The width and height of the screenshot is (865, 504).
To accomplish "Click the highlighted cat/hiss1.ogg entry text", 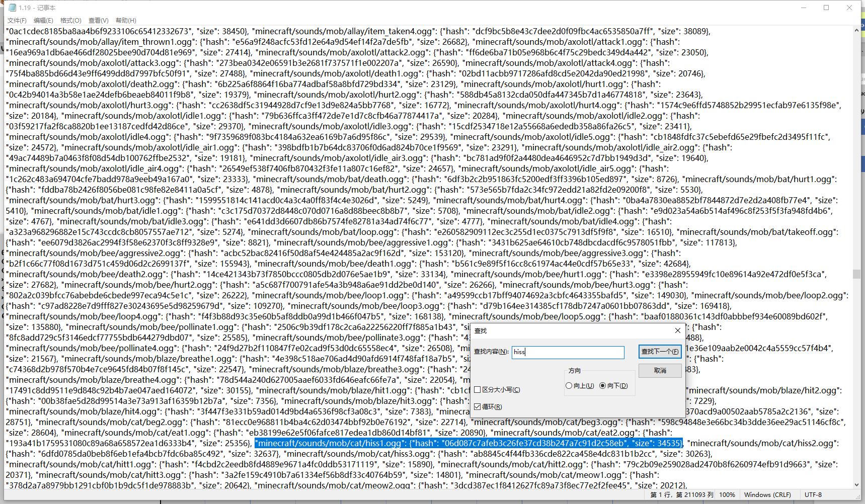I will click(469, 443).
